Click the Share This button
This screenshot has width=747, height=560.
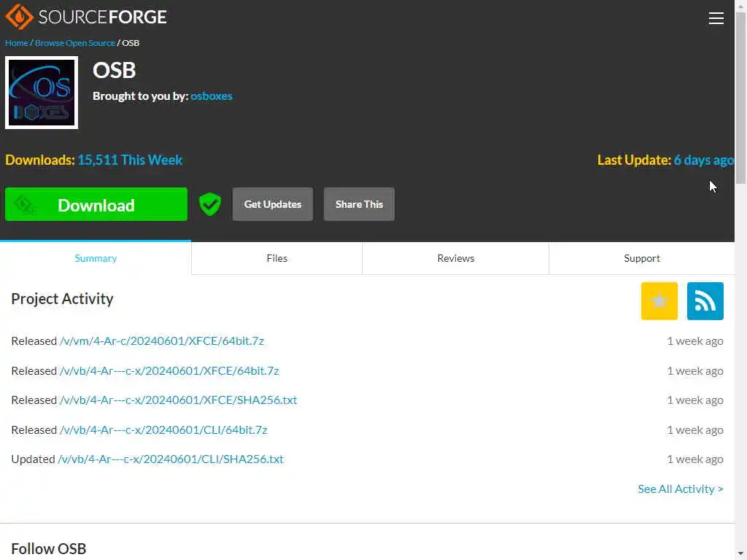pos(359,204)
